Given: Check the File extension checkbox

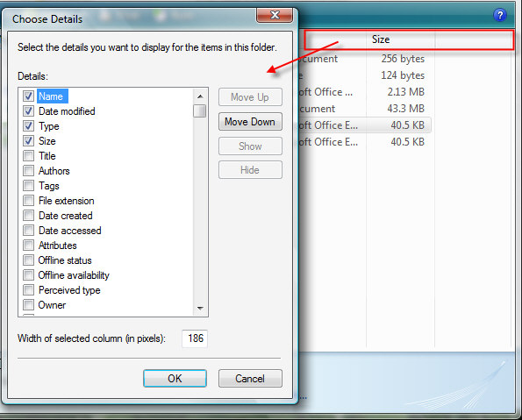Looking at the screenshot, I should pos(29,201).
